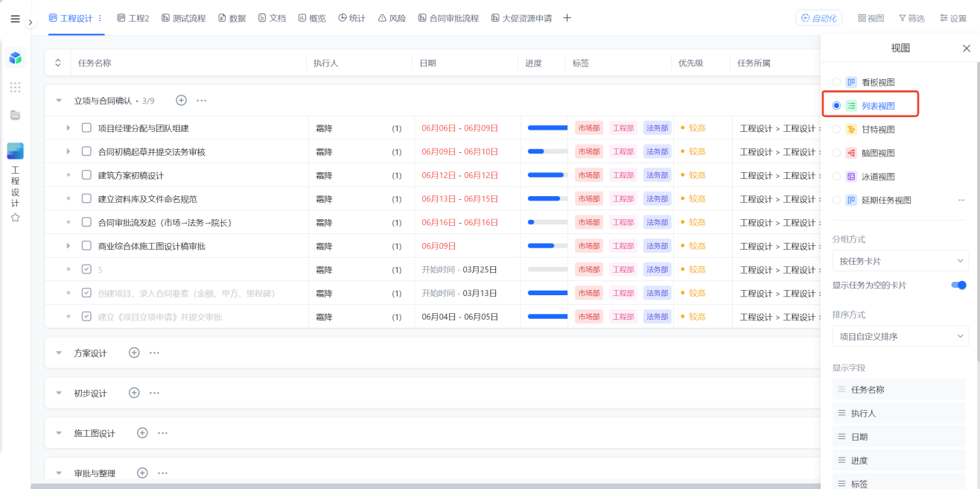
Task: Add a new tab with plus icon
Action: pyautogui.click(x=567, y=18)
